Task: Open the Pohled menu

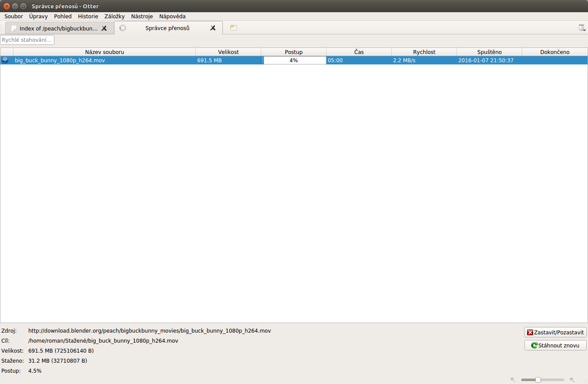Action: 63,17
